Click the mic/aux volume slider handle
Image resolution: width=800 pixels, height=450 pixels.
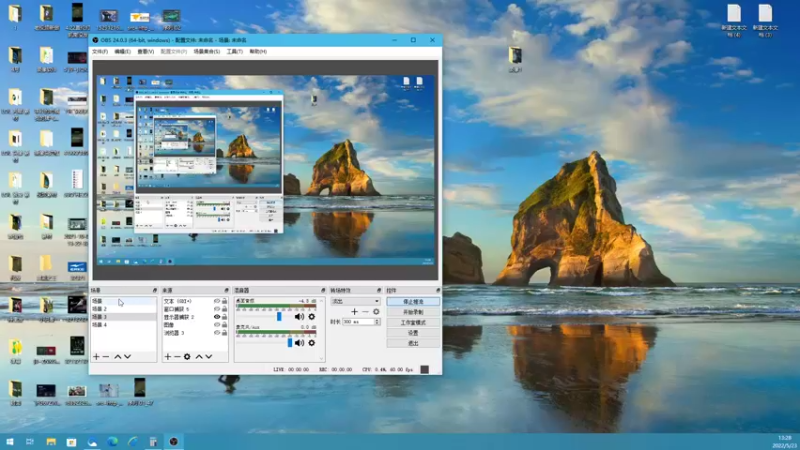290,343
